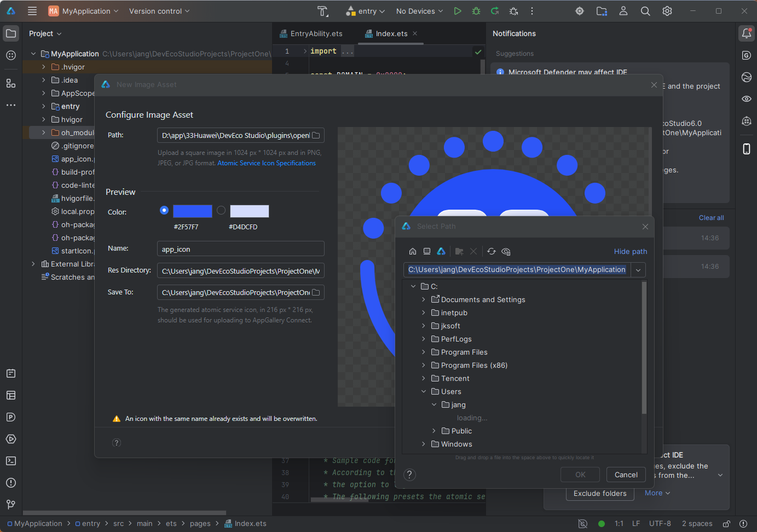The width and height of the screenshot is (757, 532).
Task: Jump to project directory icon
Action: (x=441, y=252)
